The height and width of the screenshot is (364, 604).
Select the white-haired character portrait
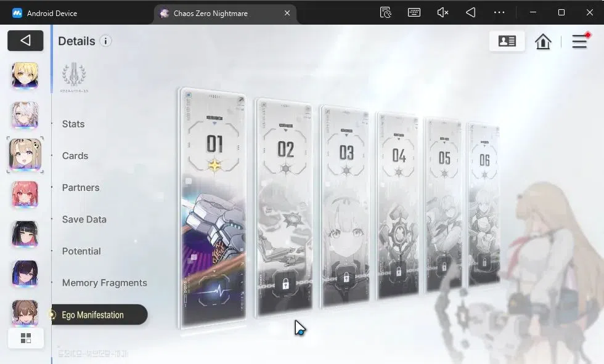coord(25,115)
